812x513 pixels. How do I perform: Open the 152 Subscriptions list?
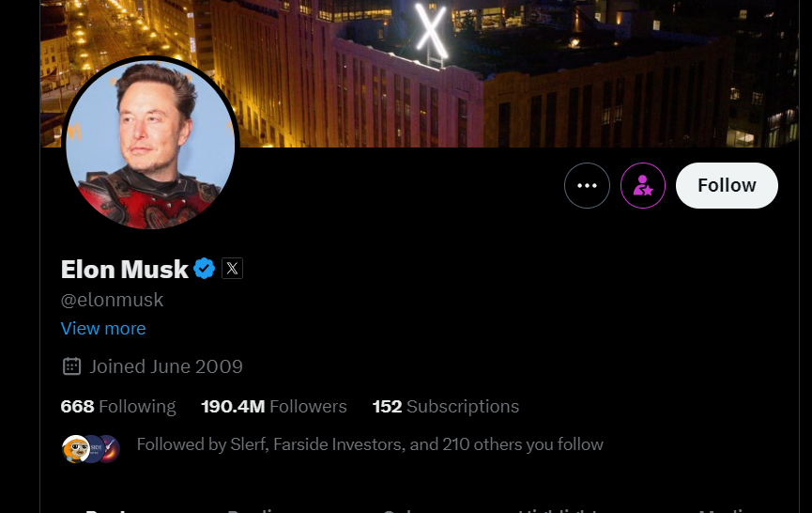(446, 407)
